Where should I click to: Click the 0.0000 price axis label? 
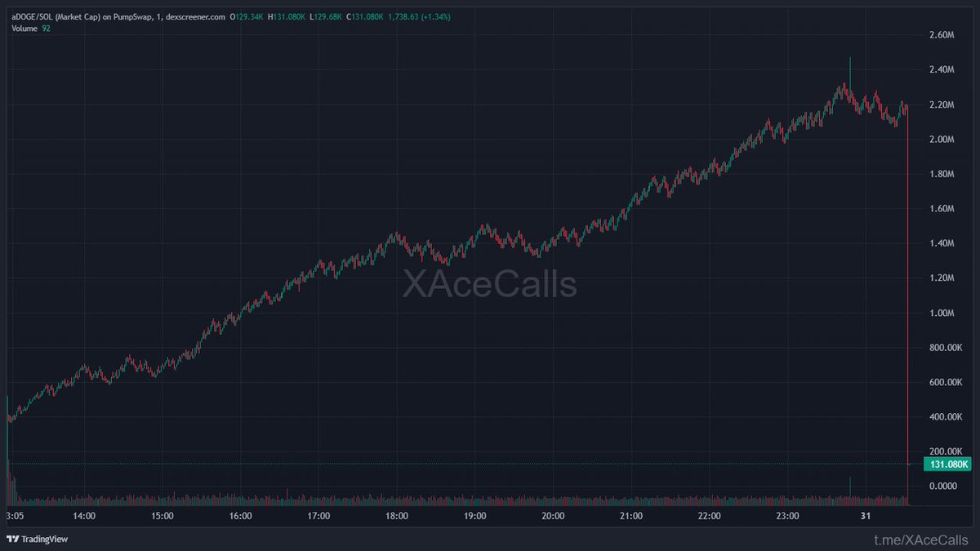944,487
